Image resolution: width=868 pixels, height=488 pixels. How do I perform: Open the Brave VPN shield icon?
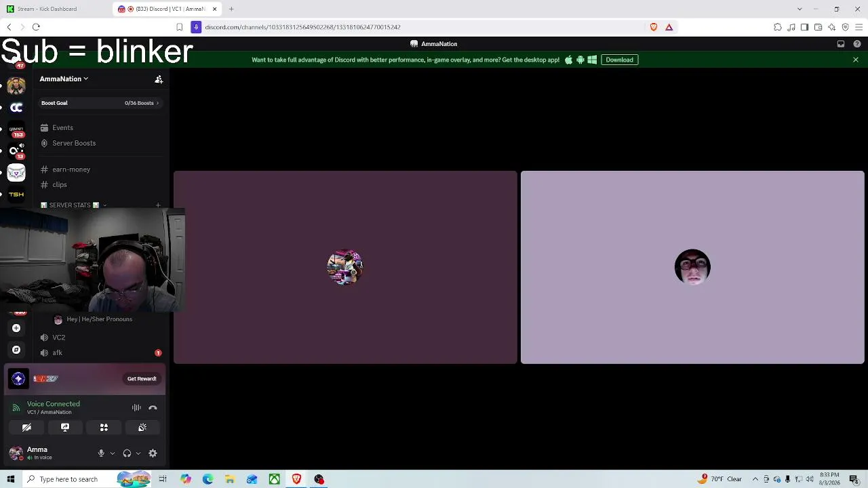click(x=846, y=27)
